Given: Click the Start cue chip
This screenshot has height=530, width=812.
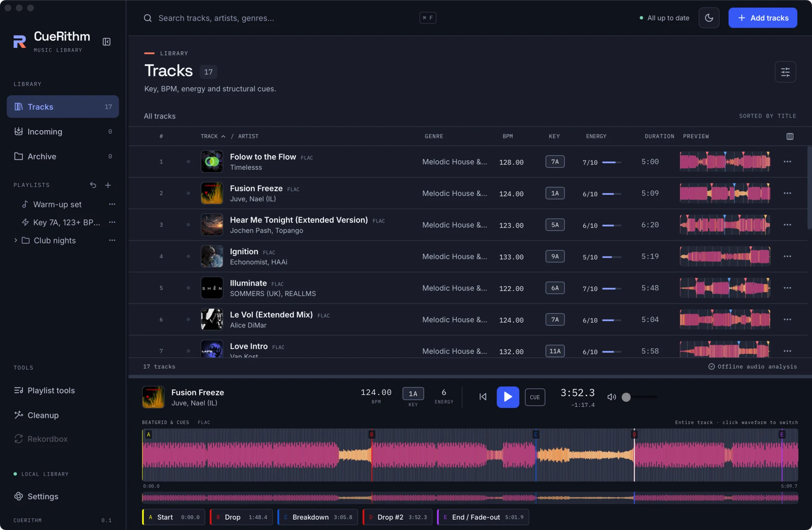Looking at the screenshot, I should pos(174,517).
